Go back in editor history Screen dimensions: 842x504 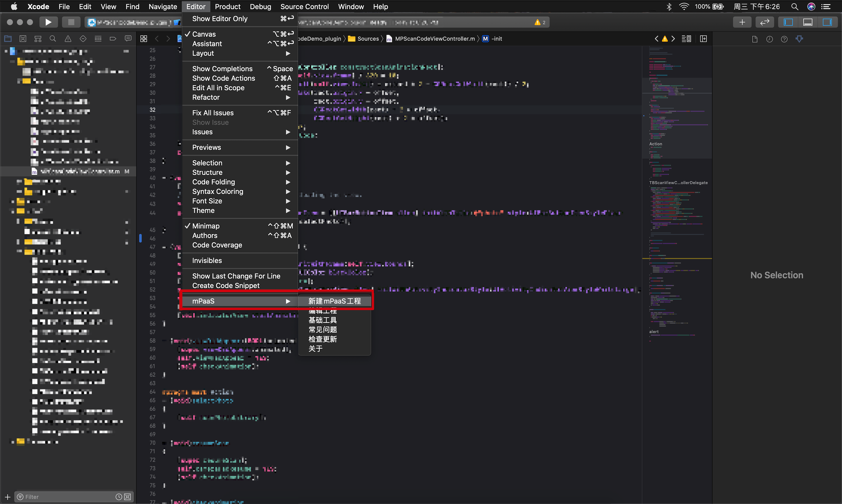tap(157, 39)
